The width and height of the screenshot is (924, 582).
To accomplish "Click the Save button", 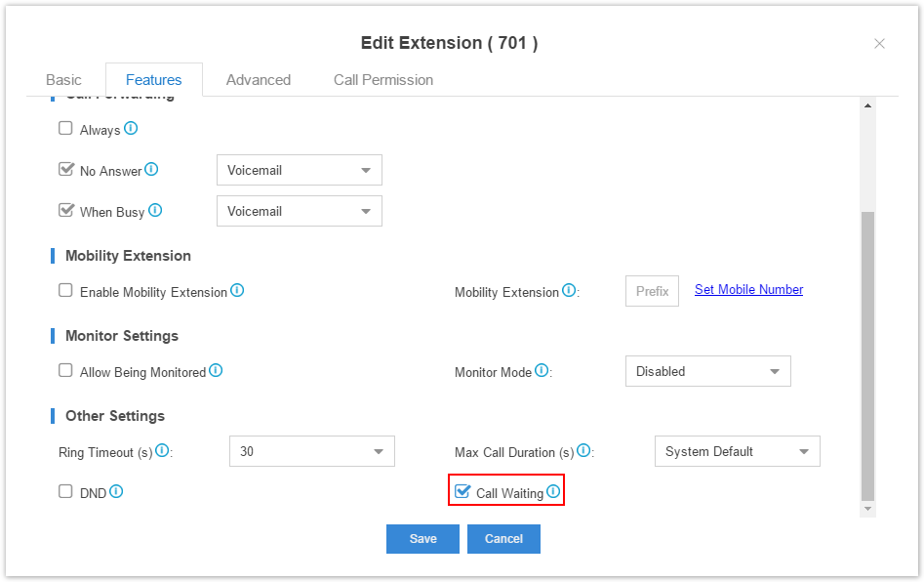I will point(422,539).
